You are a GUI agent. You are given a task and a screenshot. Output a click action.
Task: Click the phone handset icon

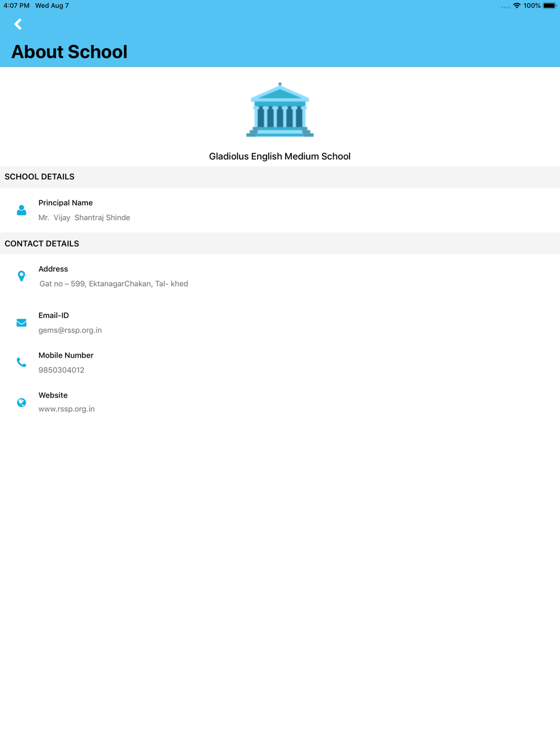click(21, 362)
